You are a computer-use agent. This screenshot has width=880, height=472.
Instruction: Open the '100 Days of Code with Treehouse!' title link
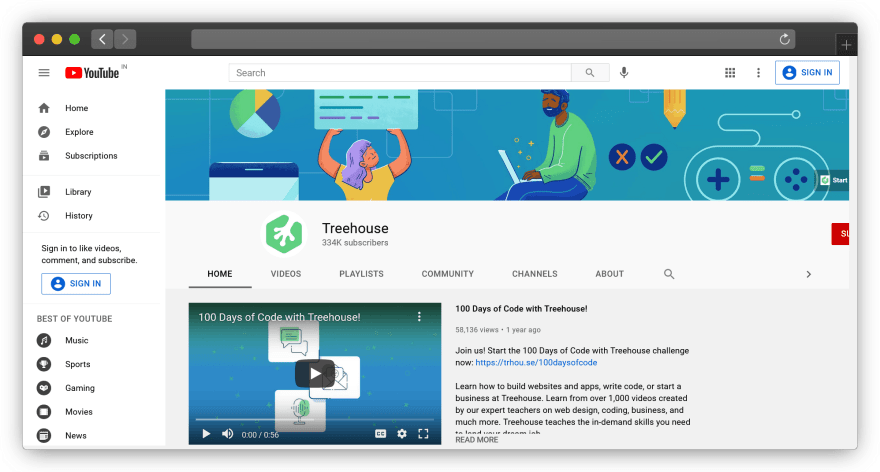tap(521, 309)
